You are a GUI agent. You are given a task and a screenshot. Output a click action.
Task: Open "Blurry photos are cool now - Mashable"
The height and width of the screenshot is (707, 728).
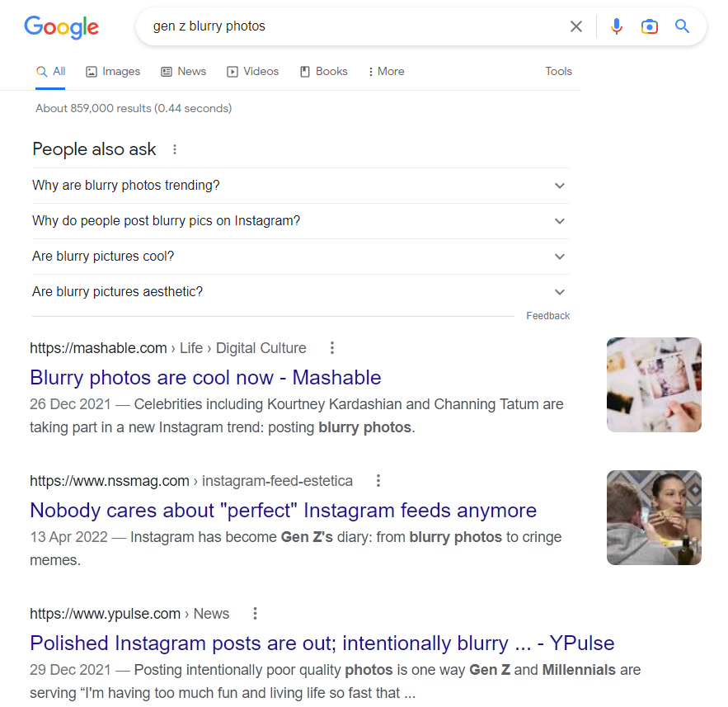point(205,378)
